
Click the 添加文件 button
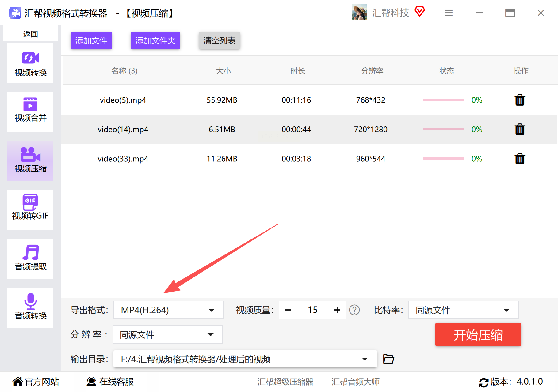pos(91,40)
